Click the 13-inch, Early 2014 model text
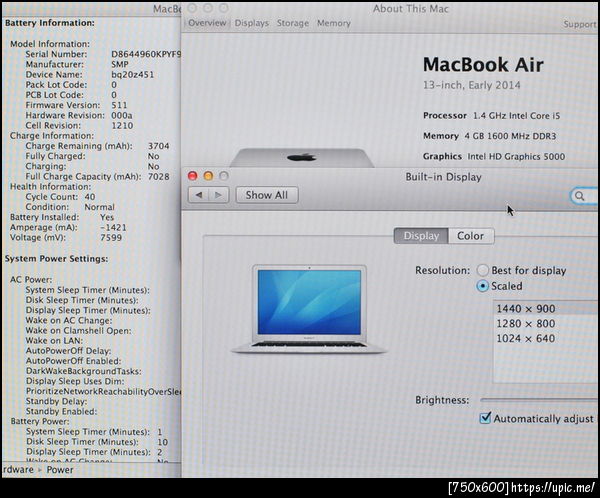The width and height of the screenshot is (600, 498). pyautogui.click(x=471, y=85)
